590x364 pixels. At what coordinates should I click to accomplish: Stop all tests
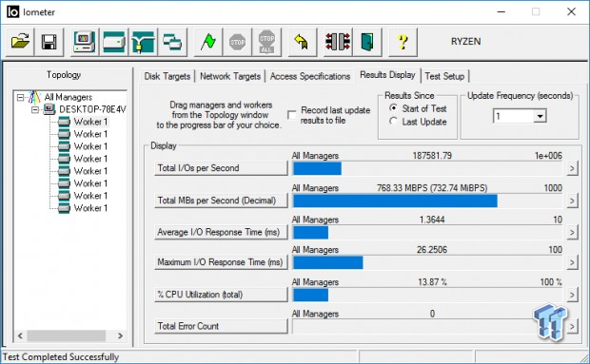pyautogui.click(x=266, y=42)
